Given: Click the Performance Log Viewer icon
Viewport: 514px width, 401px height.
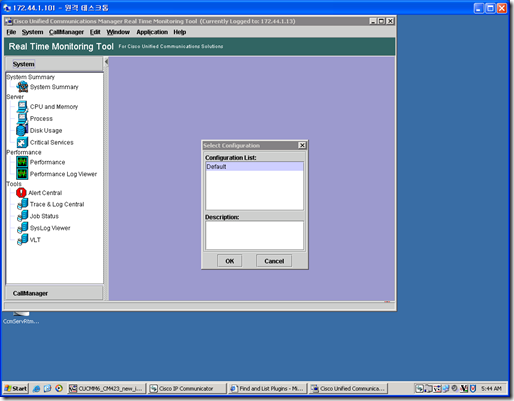Looking at the screenshot, I should coord(22,174).
